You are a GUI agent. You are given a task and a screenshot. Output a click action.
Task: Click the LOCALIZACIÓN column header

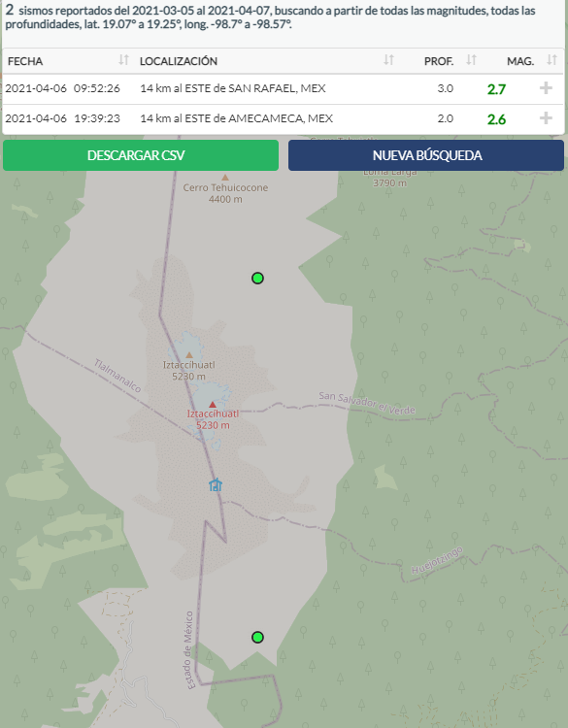pos(179,61)
